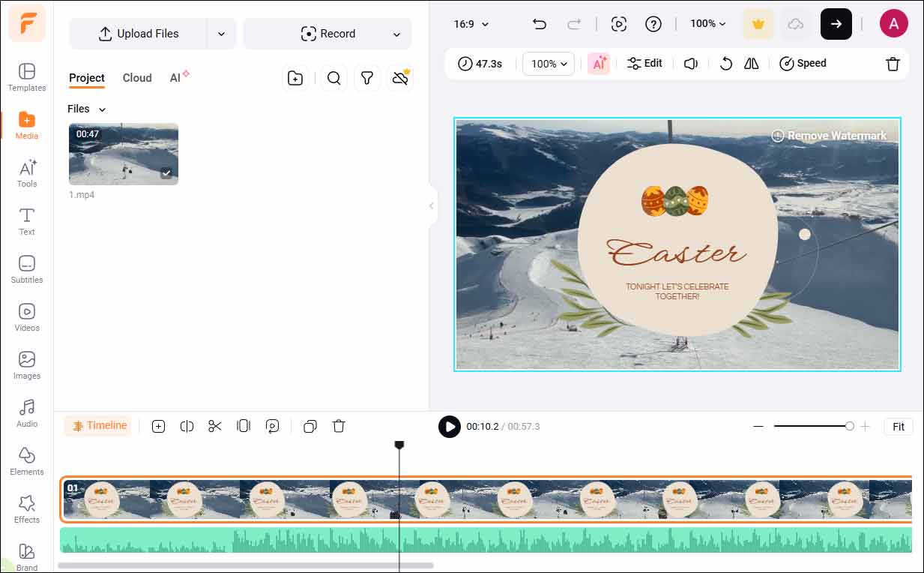The height and width of the screenshot is (573, 924).
Task: Open the filter options for media files
Action: 367,78
